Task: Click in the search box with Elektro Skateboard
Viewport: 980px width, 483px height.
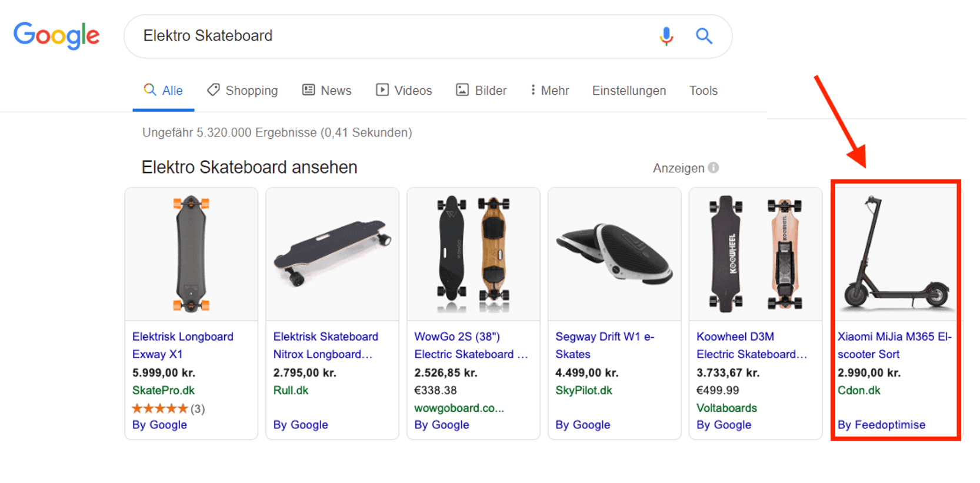Action: (x=388, y=36)
